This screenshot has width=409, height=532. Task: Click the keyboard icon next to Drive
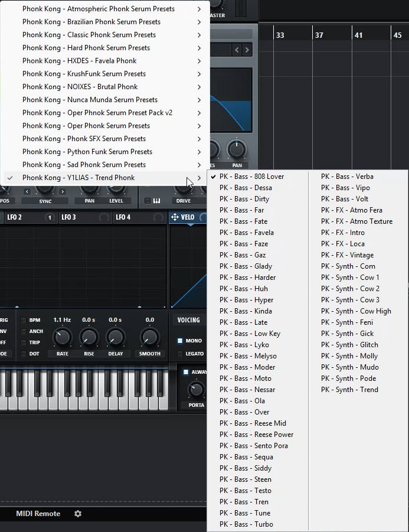click(x=157, y=201)
